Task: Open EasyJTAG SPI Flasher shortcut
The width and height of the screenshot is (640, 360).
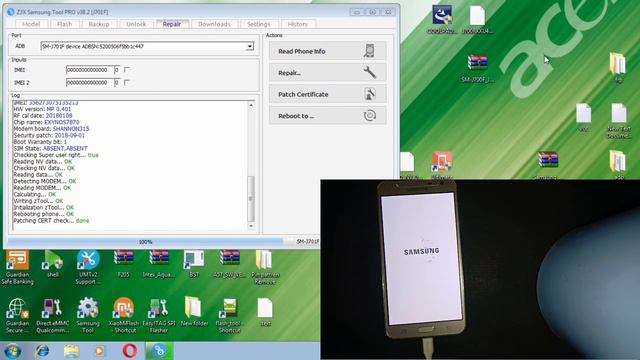Action: click(159, 316)
